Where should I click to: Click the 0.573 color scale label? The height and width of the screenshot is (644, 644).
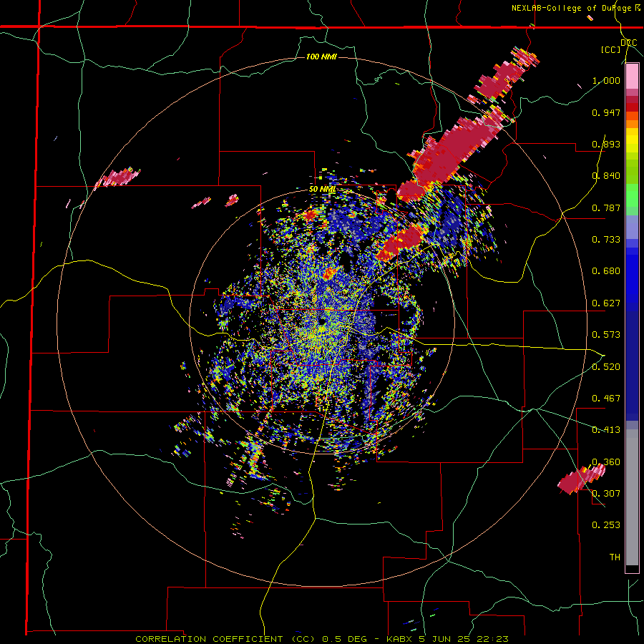(606, 335)
